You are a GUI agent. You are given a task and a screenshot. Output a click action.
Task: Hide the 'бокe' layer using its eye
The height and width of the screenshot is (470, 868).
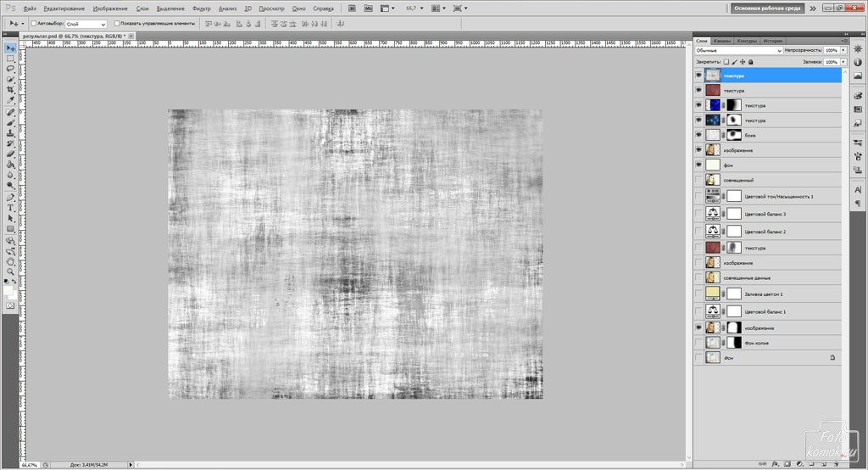(698, 135)
